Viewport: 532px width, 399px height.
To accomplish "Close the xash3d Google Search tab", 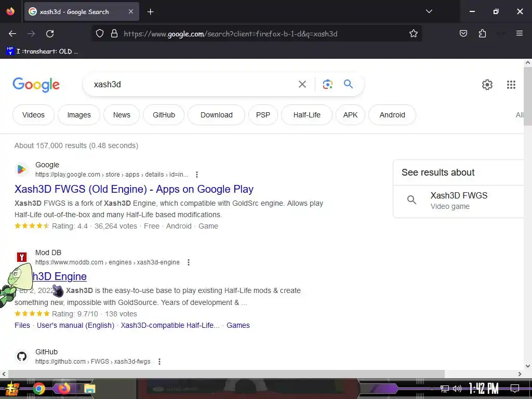I will click(131, 11).
